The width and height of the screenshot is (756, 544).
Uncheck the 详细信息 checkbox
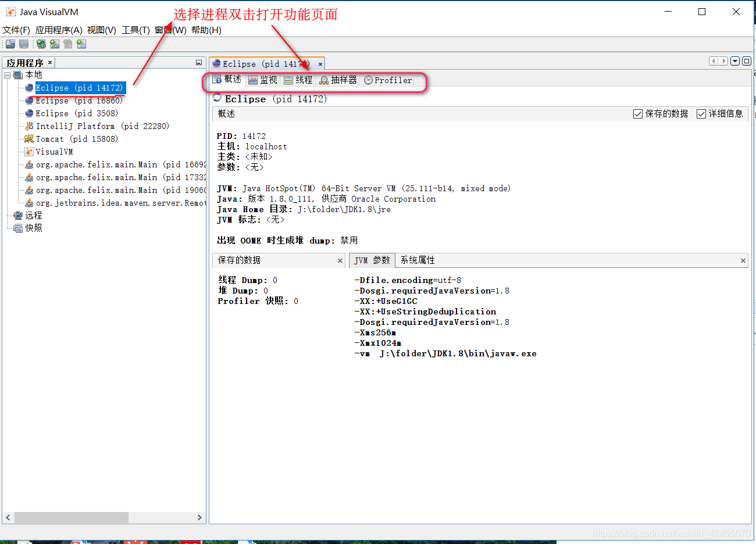[x=701, y=113]
